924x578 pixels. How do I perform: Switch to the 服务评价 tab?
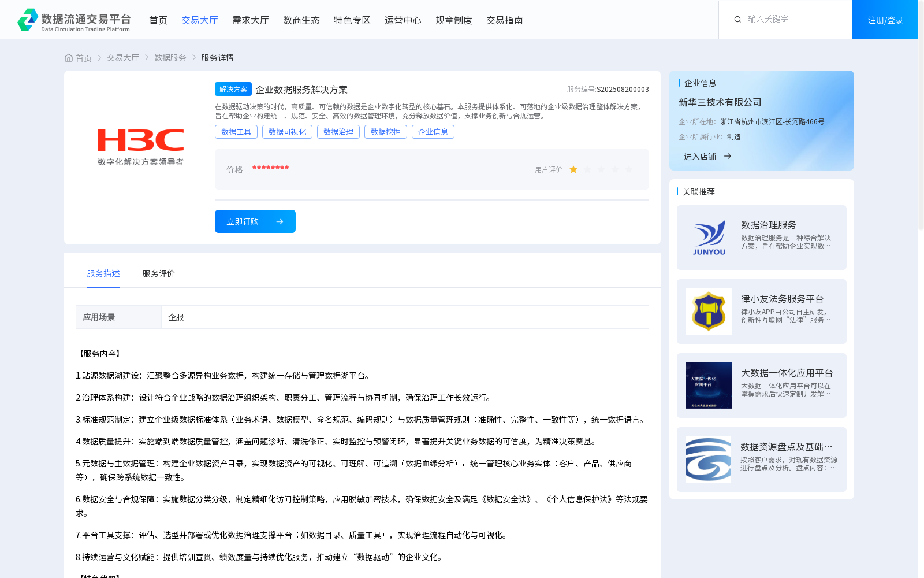tap(159, 273)
